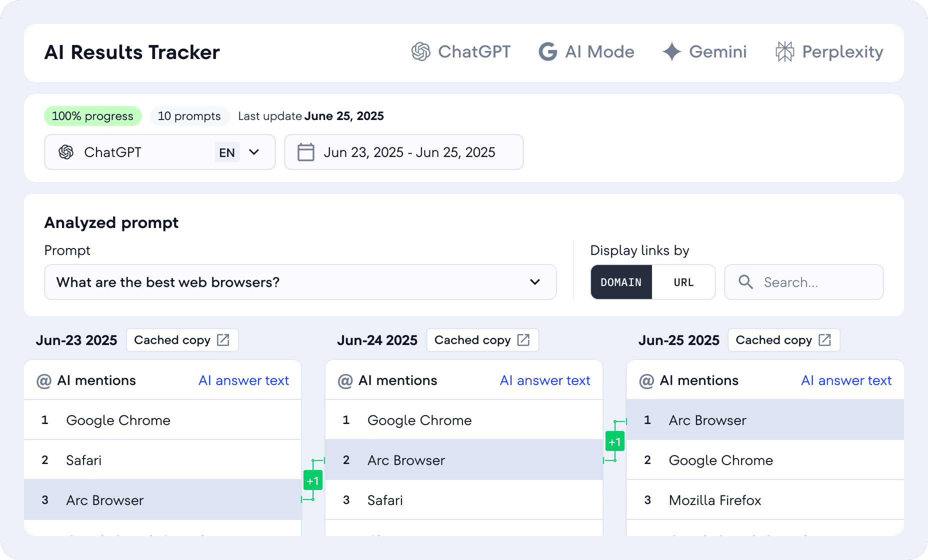Viewport: 928px width, 560px height.
Task: Open Cached copy for Jun-23 2025
Action: click(182, 340)
